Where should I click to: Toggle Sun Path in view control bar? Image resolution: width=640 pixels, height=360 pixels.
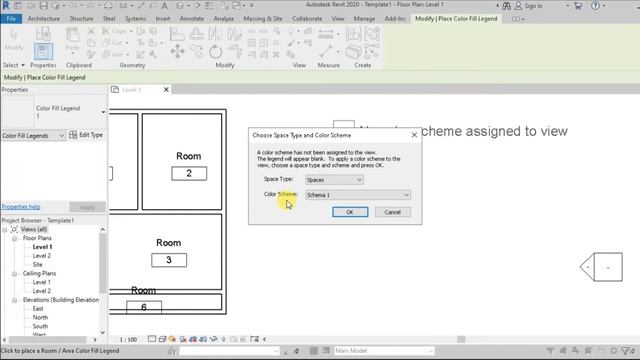click(x=172, y=339)
